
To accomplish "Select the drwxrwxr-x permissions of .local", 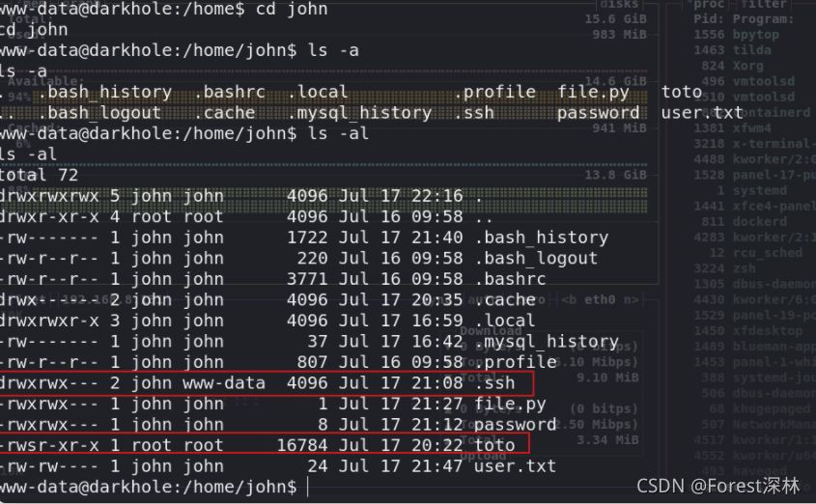I will [x=49, y=321].
